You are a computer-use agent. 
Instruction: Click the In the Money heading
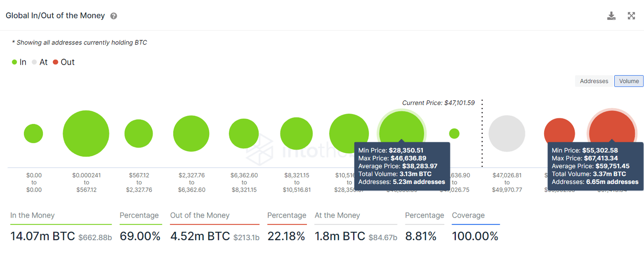point(33,215)
